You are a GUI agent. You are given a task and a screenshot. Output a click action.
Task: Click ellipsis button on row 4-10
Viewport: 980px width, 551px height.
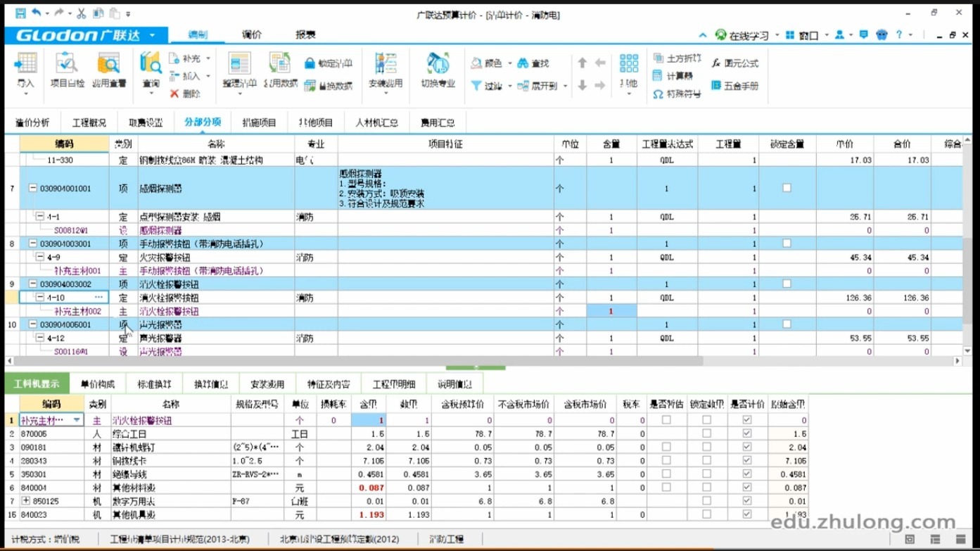pyautogui.click(x=98, y=298)
